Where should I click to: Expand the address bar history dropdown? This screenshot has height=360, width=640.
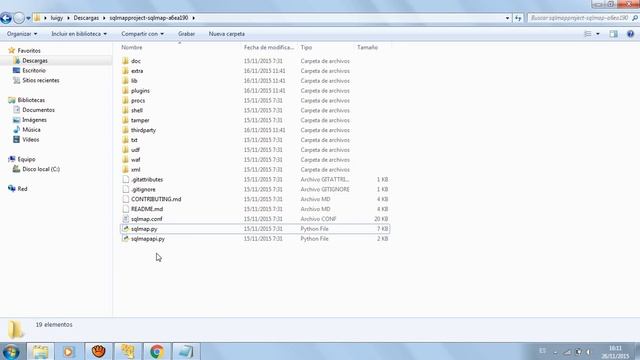pyautogui.click(x=507, y=18)
